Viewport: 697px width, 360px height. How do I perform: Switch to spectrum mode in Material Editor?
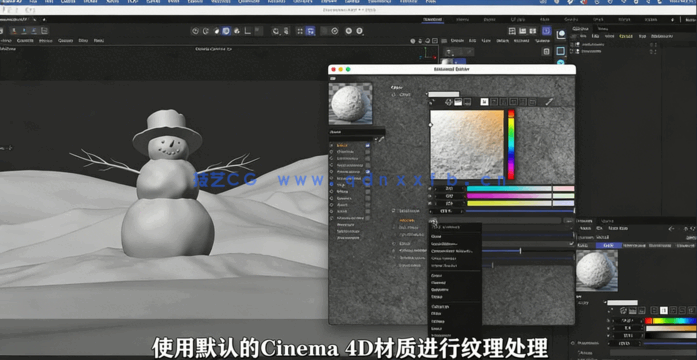458,102
